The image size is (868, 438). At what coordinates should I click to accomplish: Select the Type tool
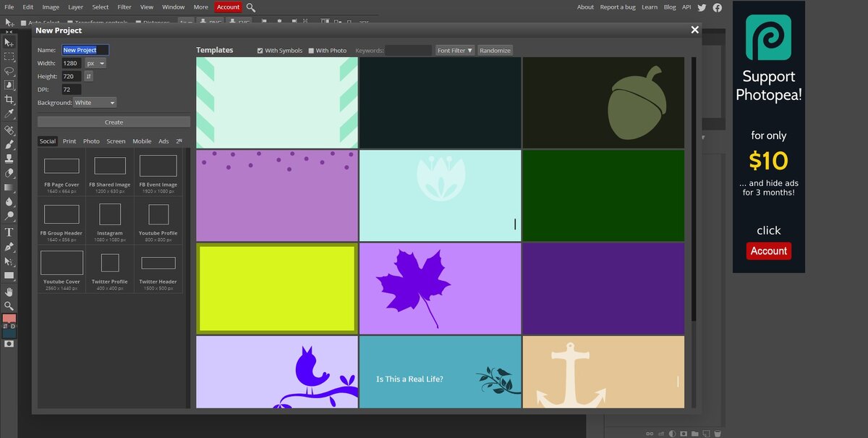point(9,232)
